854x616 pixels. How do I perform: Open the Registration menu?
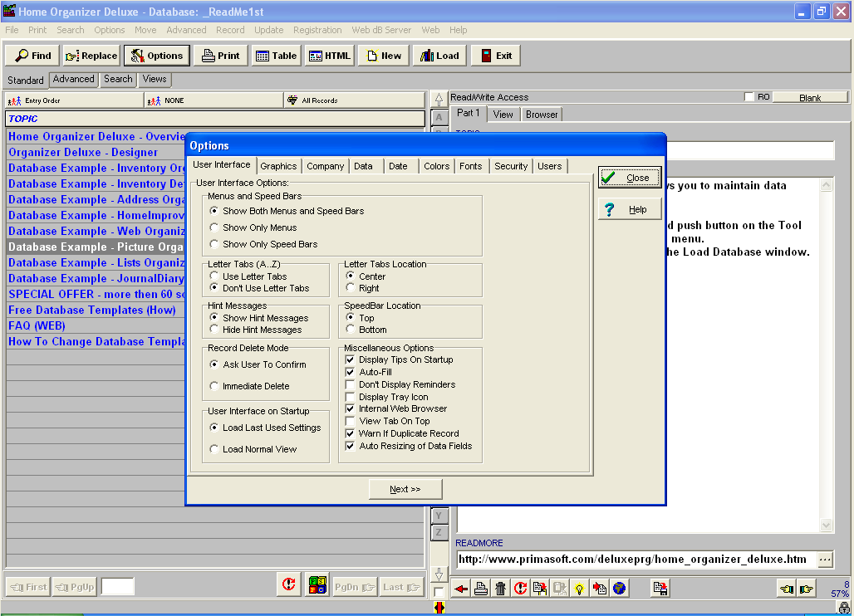[317, 30]
